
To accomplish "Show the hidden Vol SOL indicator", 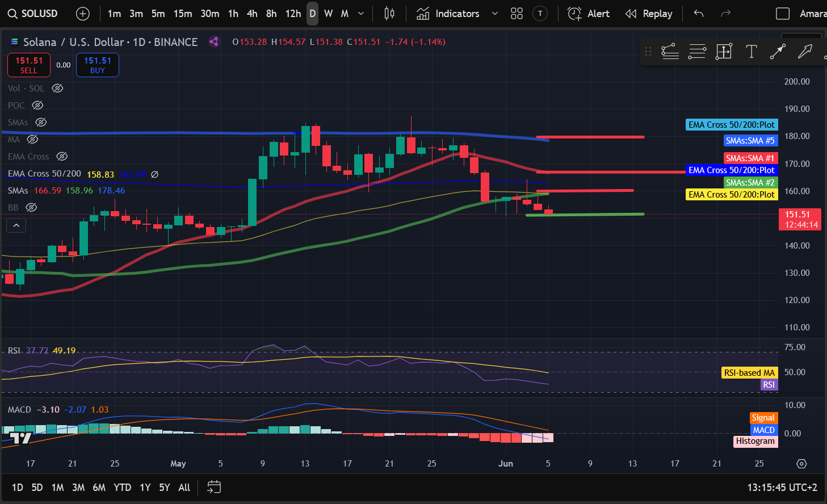I will (x=57, y=88).
